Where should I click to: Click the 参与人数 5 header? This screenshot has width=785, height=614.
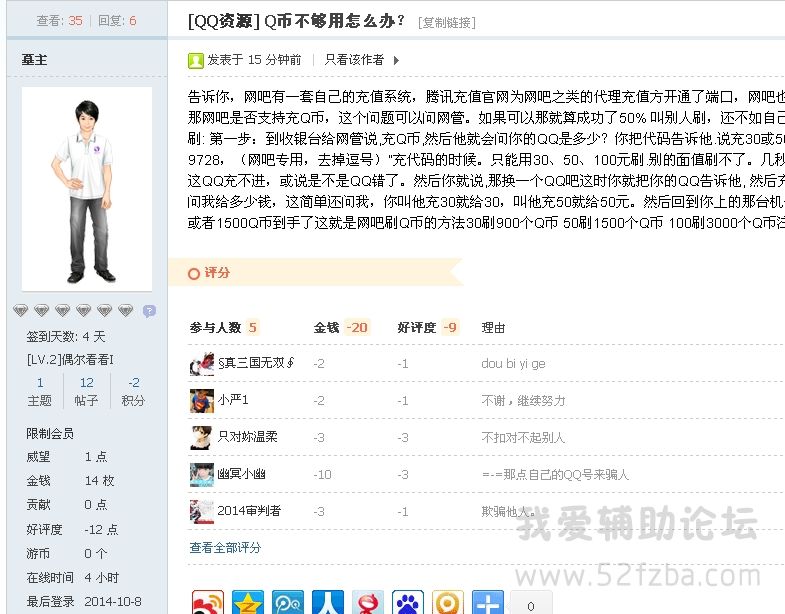click(x=224, y=328)
